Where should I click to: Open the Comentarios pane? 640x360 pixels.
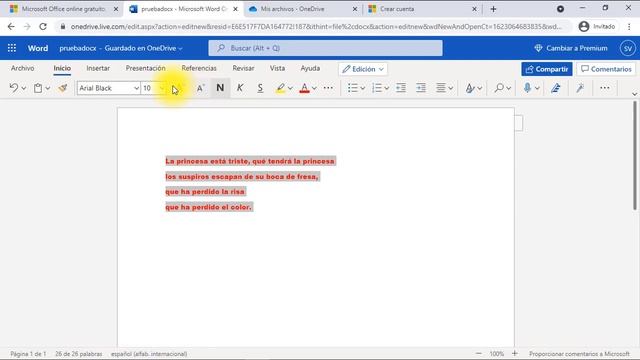(606, 69)
